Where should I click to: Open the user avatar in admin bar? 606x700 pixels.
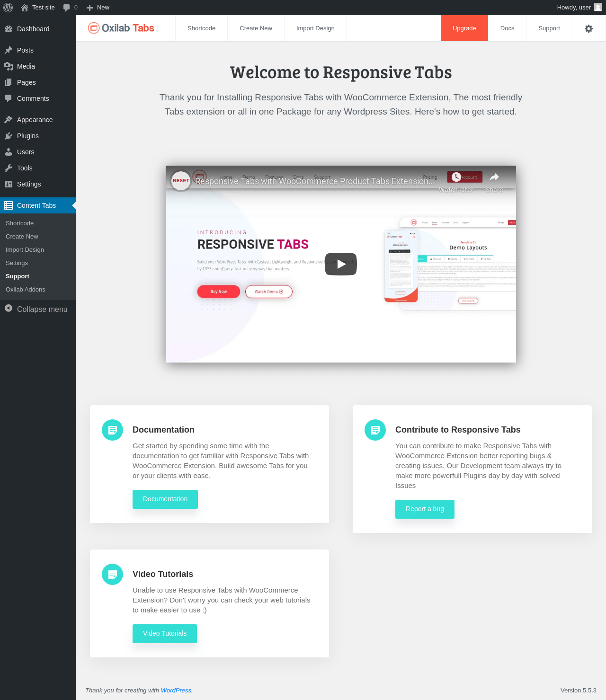(598, 7)
